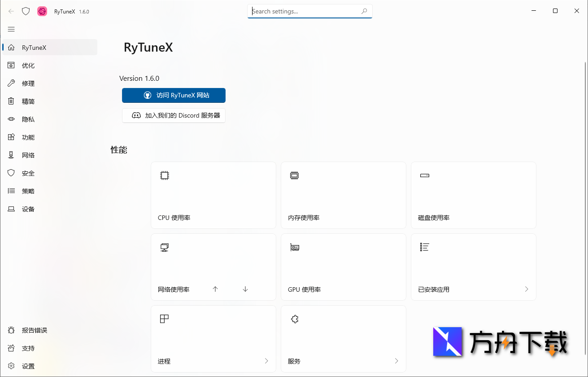The image size is (588, 377).
Task: Open the 设置 settings gear icon
Action: pyautogui.click(x=11, y=366)
